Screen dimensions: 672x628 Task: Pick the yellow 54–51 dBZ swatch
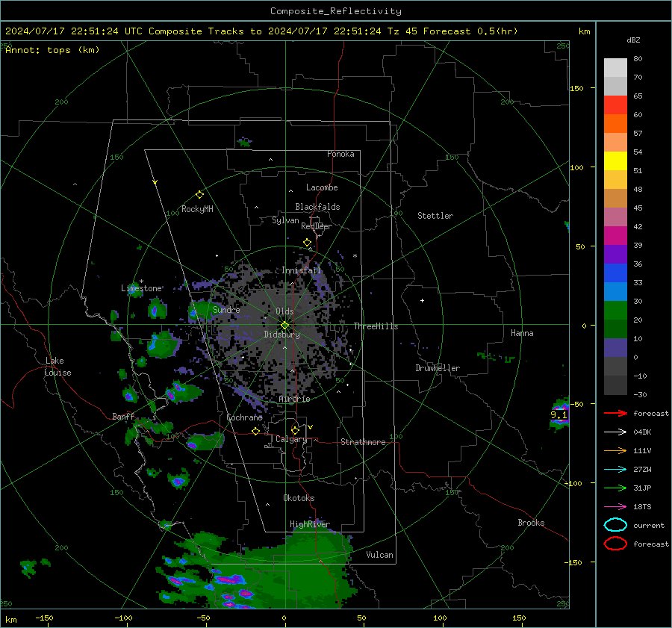tap(615, 161)
